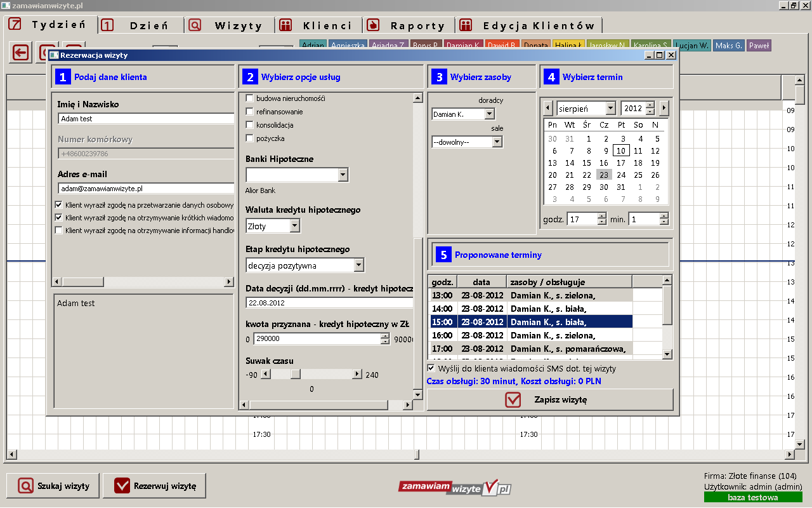Screen dimensions: 812x508
Task: Click the Adres e-mail field
Action: 146,188
